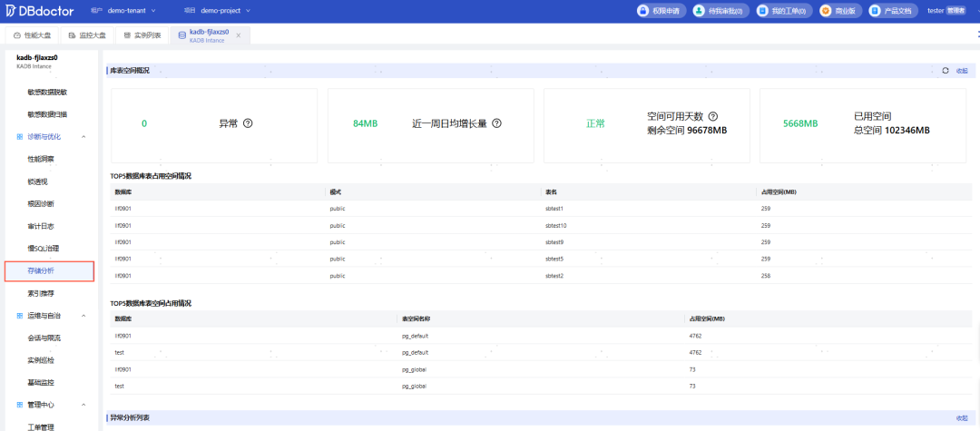Open the demo-tenant tenant dropdown
The width and height of the screenshot is (980, 431).
(132, 11)
